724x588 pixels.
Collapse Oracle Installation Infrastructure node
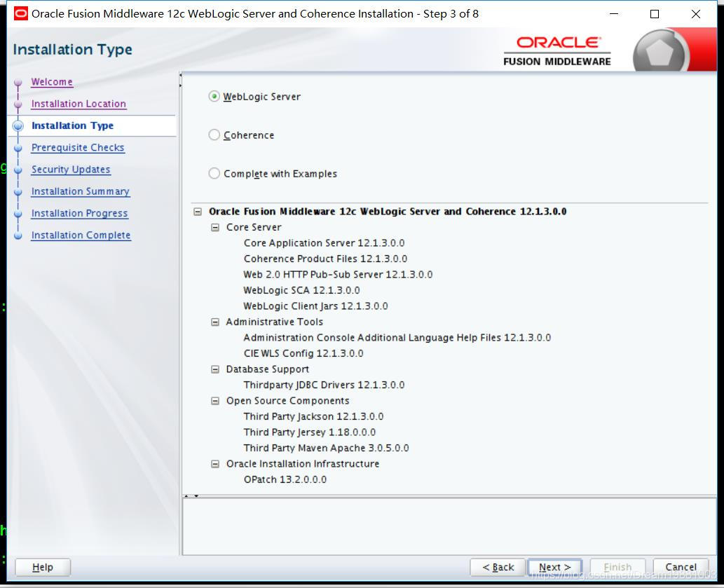(215, 464)
